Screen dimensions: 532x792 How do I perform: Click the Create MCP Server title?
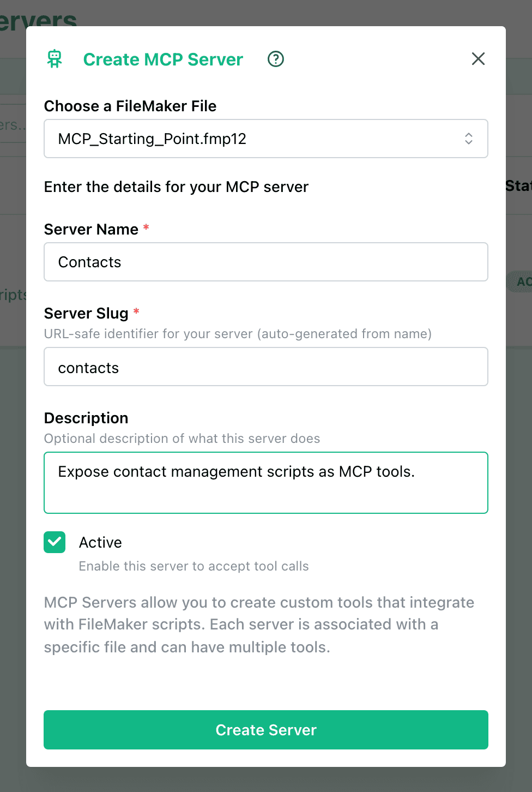coord(163,59)
